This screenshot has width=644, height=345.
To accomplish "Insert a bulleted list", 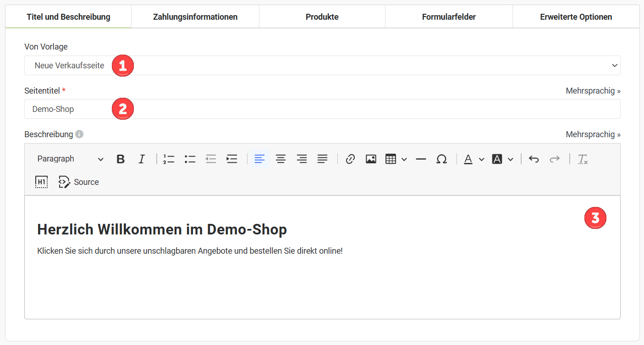I will point(190,159).
